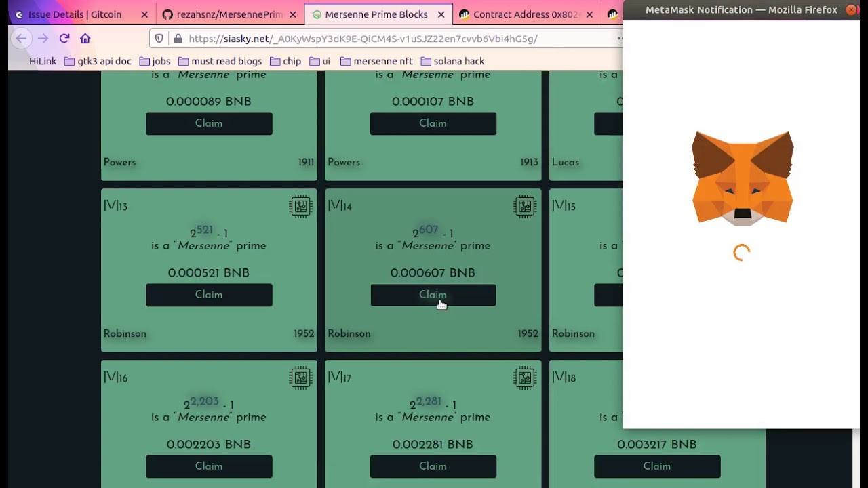Click Robinson discoverer name on the M14 card

point(349,333)
